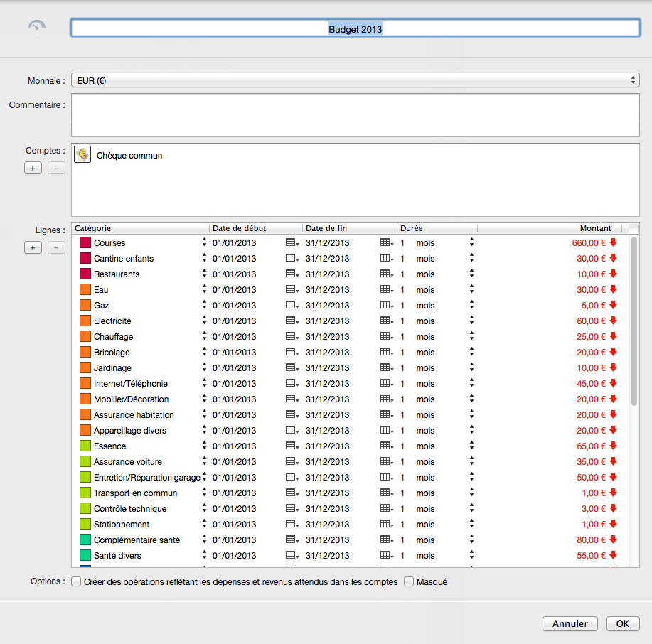The height and width of the screenshot is (644, 652).
Task: Sort lines by Date de fin header
Action: tap(350, 228)
